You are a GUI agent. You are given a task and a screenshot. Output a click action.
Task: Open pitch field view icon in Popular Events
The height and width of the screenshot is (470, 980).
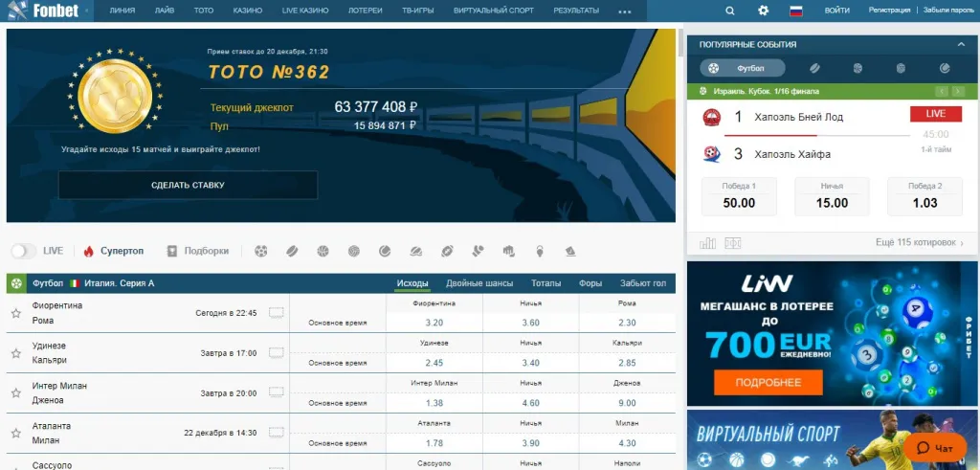(x=732, y=243)
